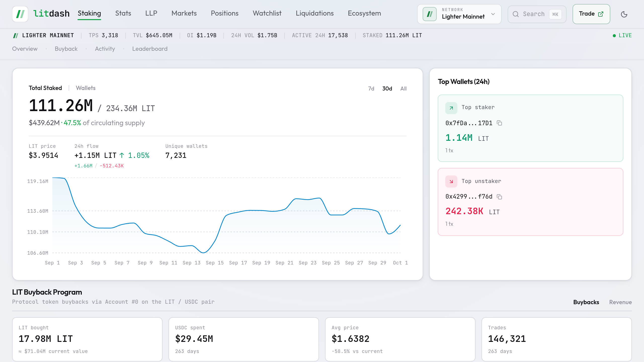Screen dimensions: 644x362
Task: Click the Avg price $1.6382 card
Action: tap(400, 339)
